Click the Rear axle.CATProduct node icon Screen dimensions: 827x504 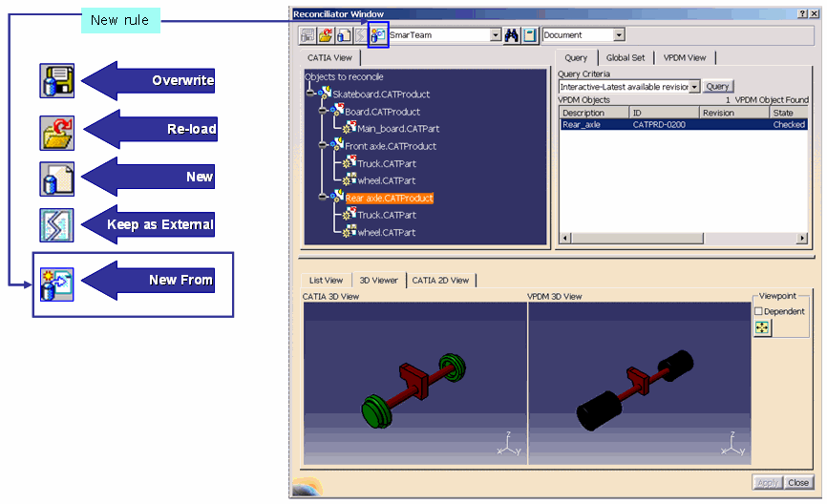pyautogui.click(x=337, y=197)
